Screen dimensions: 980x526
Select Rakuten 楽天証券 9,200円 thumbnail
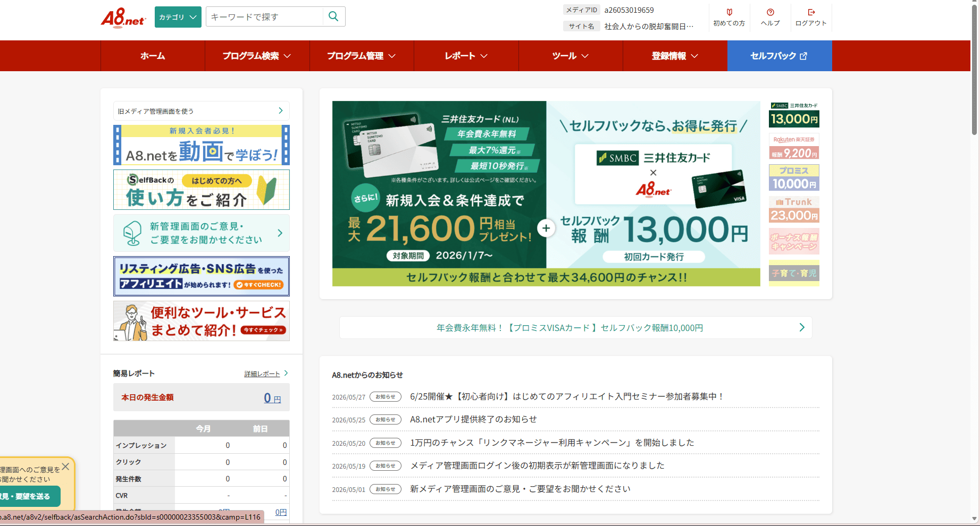coord(794,146)
